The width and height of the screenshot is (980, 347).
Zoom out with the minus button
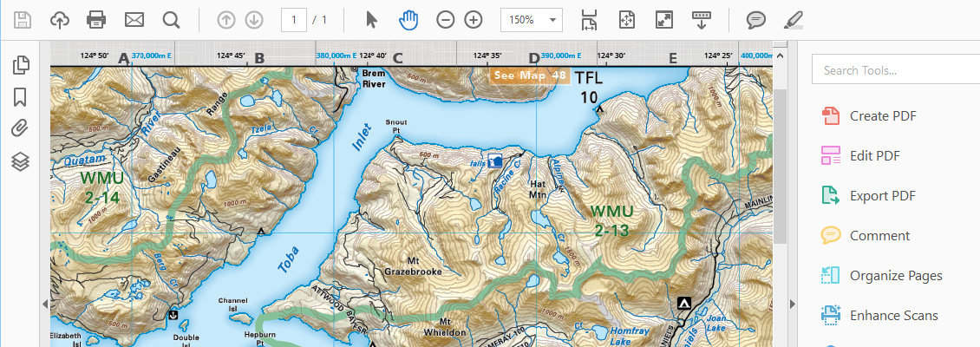tap(445, 19)
